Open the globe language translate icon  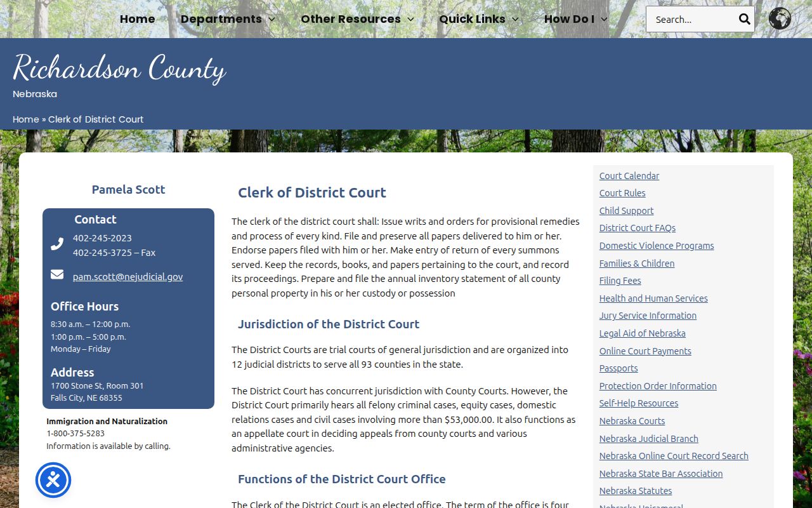(780, 18)
